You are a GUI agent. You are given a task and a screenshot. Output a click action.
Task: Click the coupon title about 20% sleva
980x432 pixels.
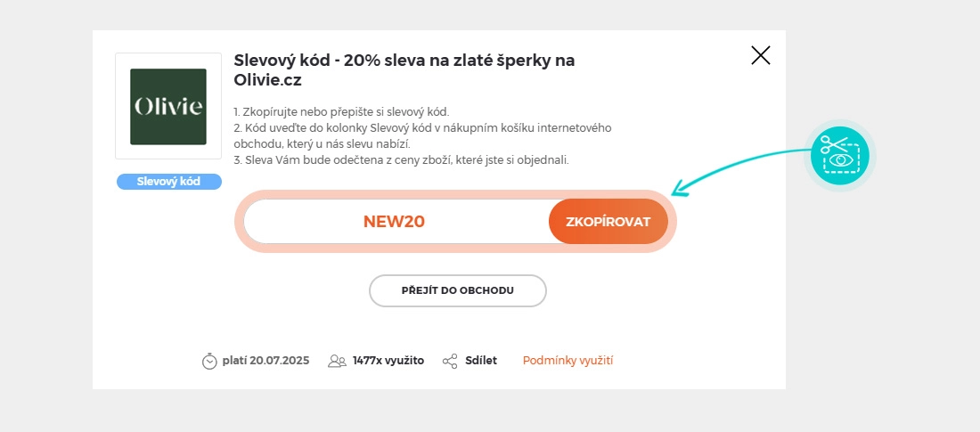click(x=404, y=69)
